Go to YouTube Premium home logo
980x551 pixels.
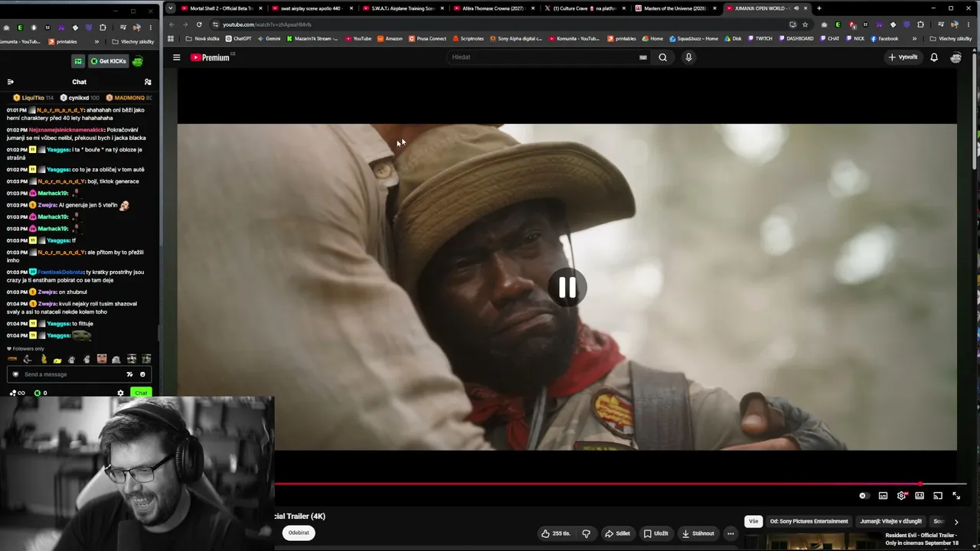click(x=211, y=57)
